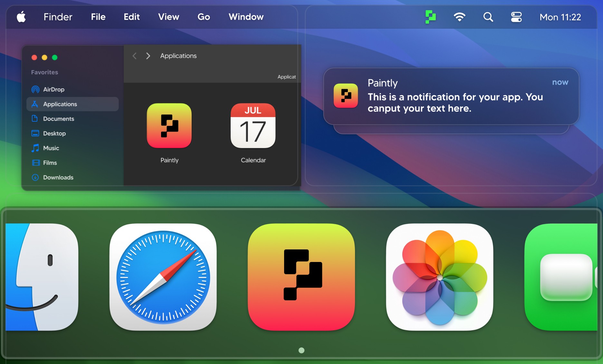The width and height of the screenshot is (603, 364).
Task: Select Applications in Finder sidebar
Action: click(72, 104)
